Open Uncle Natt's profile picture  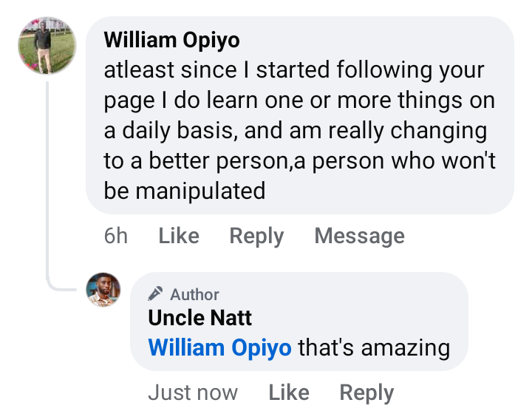103,289
